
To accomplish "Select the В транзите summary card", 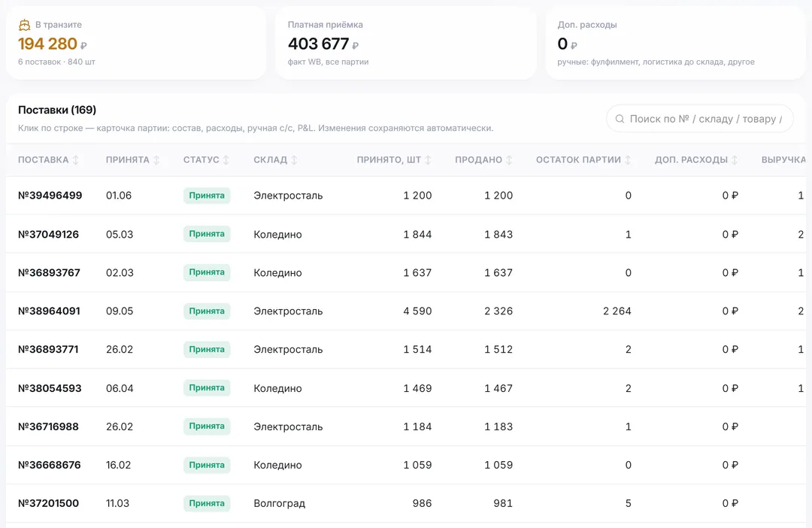I will pyautogui.click(x=136, y=43).
